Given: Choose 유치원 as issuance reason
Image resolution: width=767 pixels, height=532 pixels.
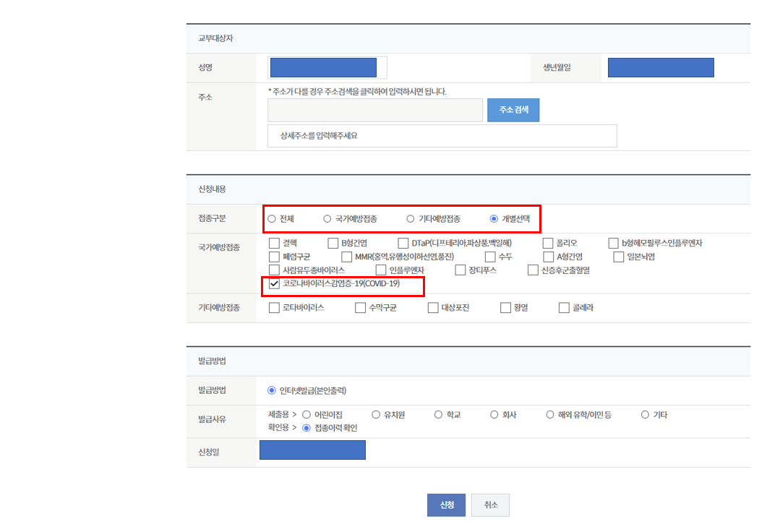Looking at the screenshot, I should coord(376,415).
